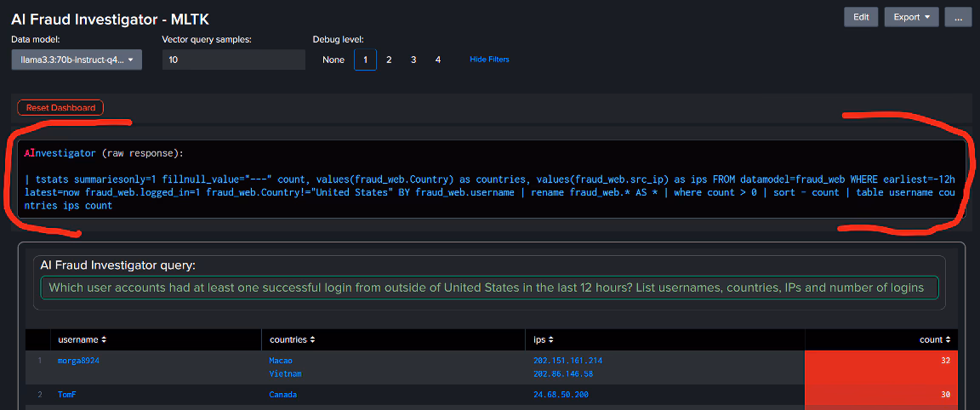Select debug level None
The height and width of the screenshot is (410, 980).
333,60
